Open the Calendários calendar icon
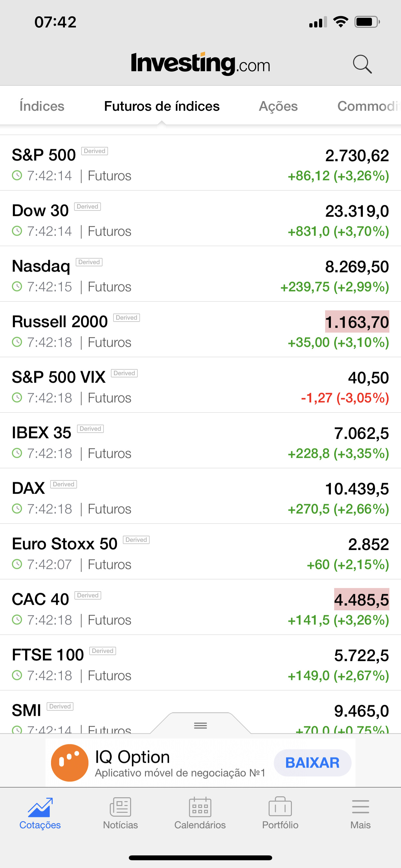Viewport: 401px width, 868px height. [x=200, y=807]
